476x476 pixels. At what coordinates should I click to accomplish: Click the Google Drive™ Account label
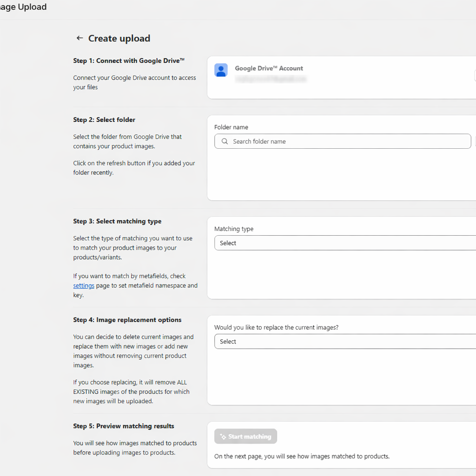point(269,68)
